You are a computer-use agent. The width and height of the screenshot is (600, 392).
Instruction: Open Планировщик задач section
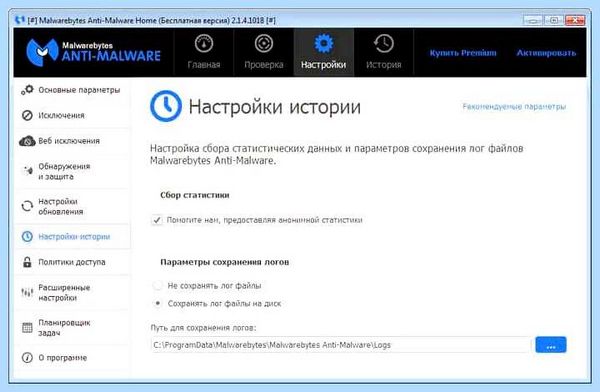[73, 328]
